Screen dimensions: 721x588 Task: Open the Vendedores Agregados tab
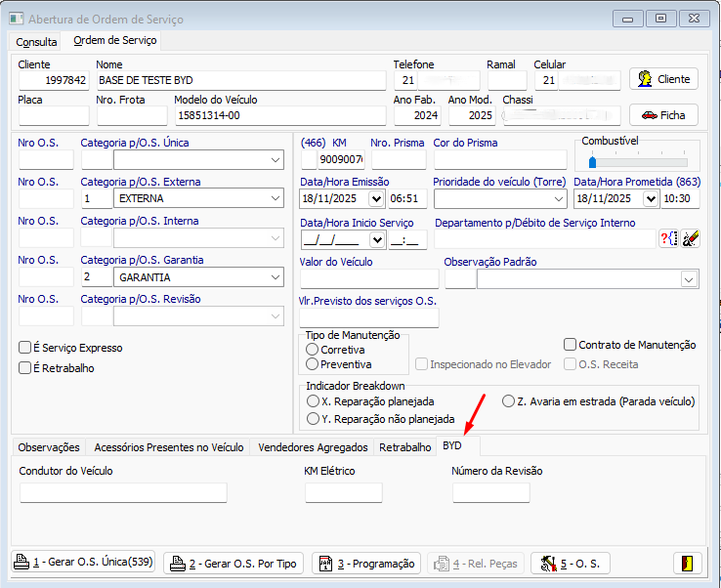[x=313, y=447]
